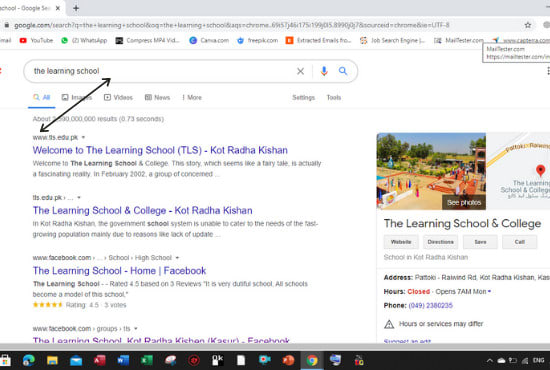Open the Compress MP4 Video bookmark
Screen dimensions: 550x370
(148, 40)
